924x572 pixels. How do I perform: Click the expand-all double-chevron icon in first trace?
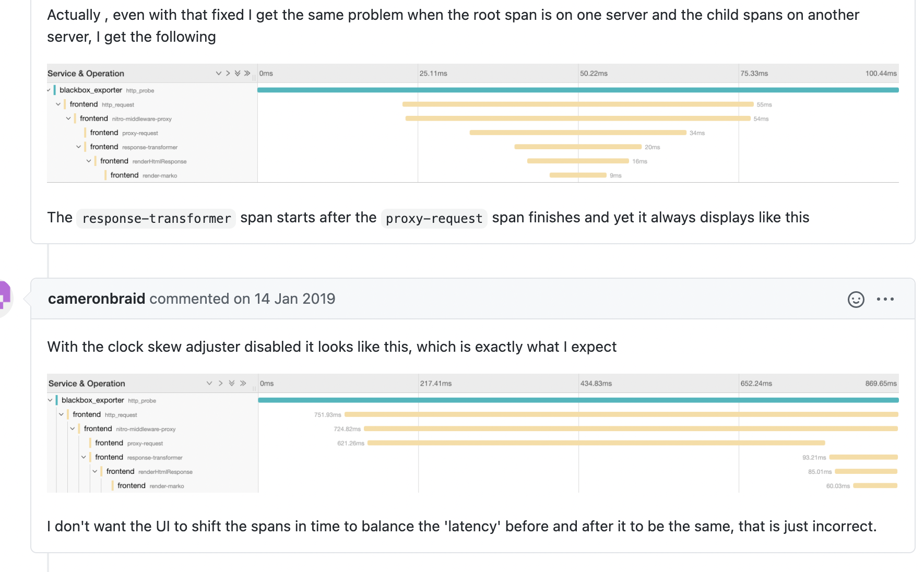pos(239,73)
